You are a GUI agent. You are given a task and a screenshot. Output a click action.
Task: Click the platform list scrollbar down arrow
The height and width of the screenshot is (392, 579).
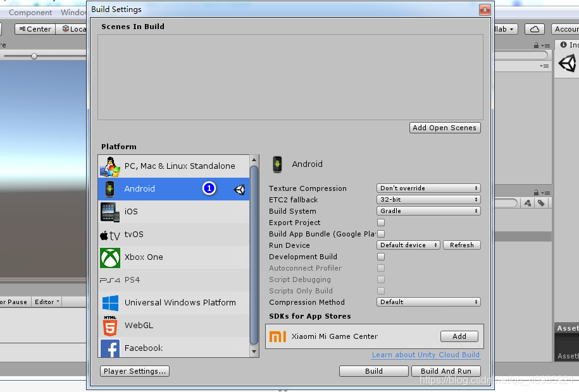pyautogui.click(x=254, y=352)
